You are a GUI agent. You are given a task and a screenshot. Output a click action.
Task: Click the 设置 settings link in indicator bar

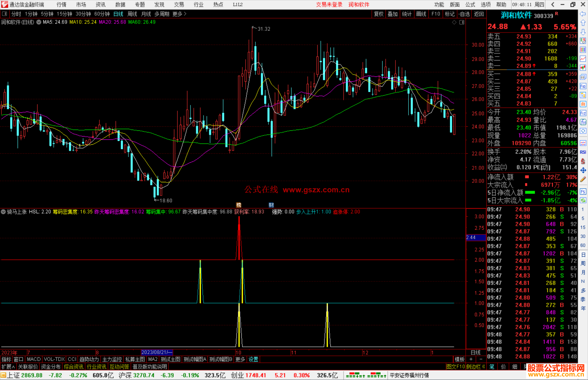(x=253, y=359)
